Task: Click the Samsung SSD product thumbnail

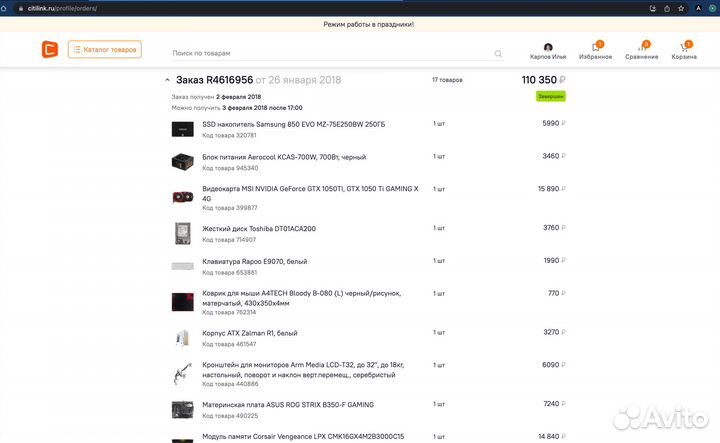Action: (182, 129)
